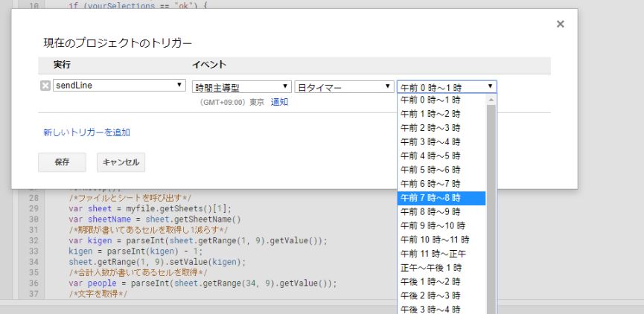Open the 時間主導型 event type dropdown

point(240,87)
